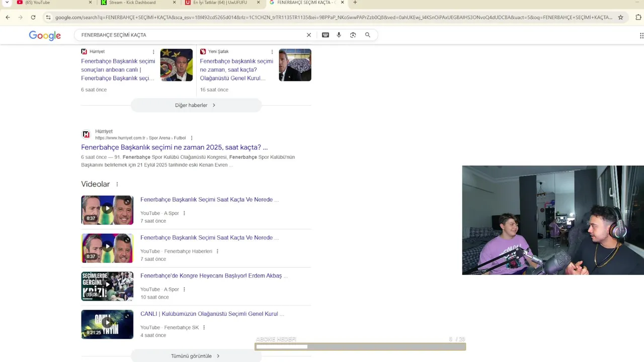644x362 pixels.
Task: Play the 9:21:25 Canlı Yayın thumbnail
Action: [x=107, y=324]
